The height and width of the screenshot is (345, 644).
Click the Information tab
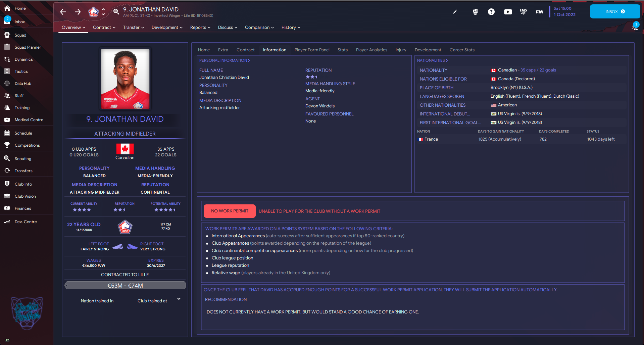(275, 50)
